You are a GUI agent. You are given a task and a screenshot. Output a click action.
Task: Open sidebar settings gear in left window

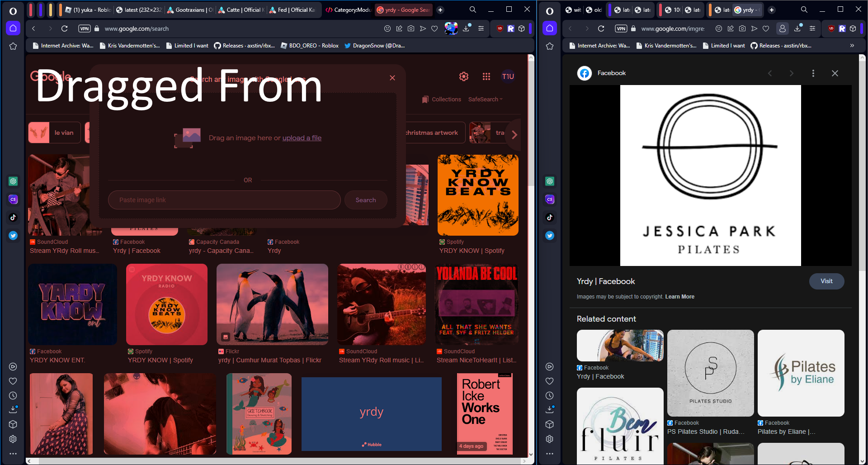point(13,439)
